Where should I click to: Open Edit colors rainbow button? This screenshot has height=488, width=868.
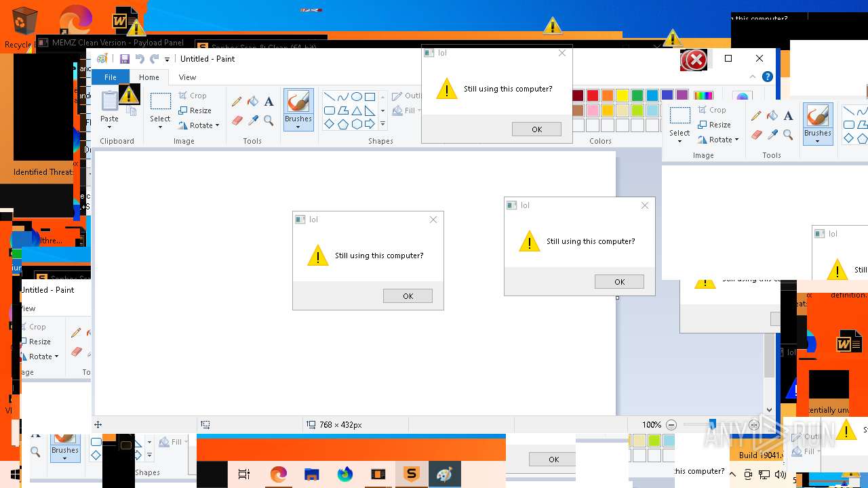coord(703,96)
